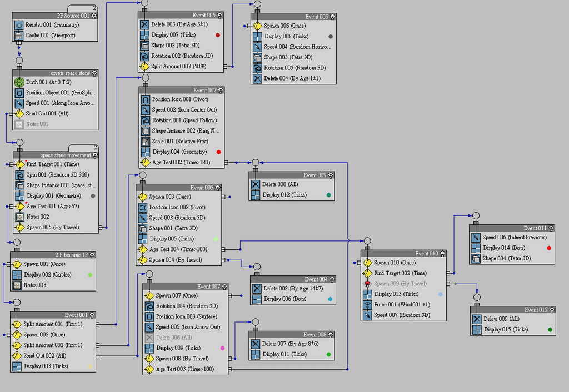Select the Rotation 001 (Speed Follow) operator
Screen dimensions: 569x392
point(182,120)
